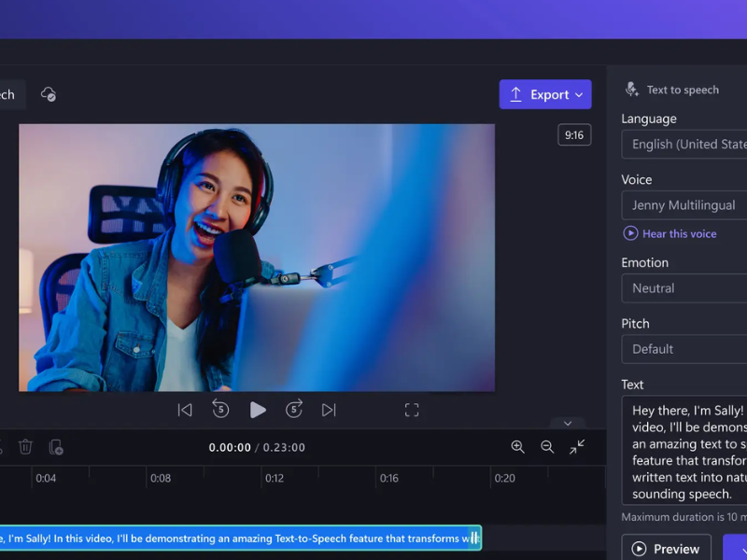Click the video preview canvas
Image resolution: width=747 pixels, height=560 pixels.
pyautogui.click(x=257, y=258)
